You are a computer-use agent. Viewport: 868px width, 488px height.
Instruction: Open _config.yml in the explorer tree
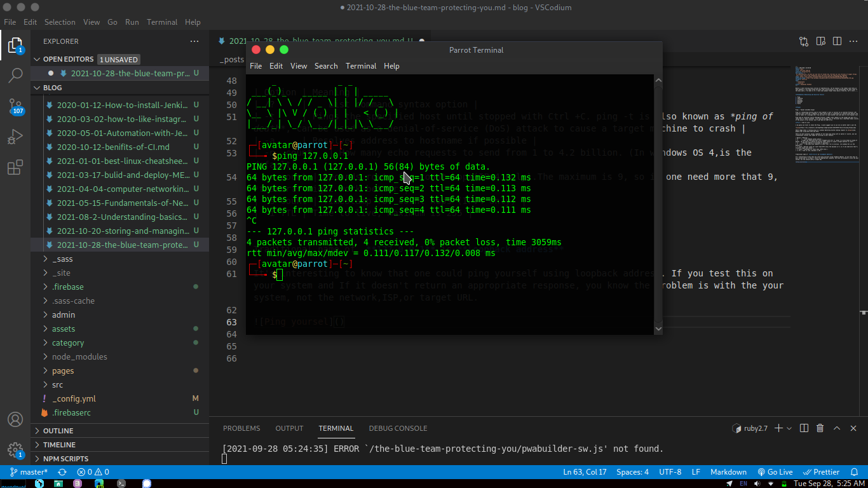click(x=120, y=399)
